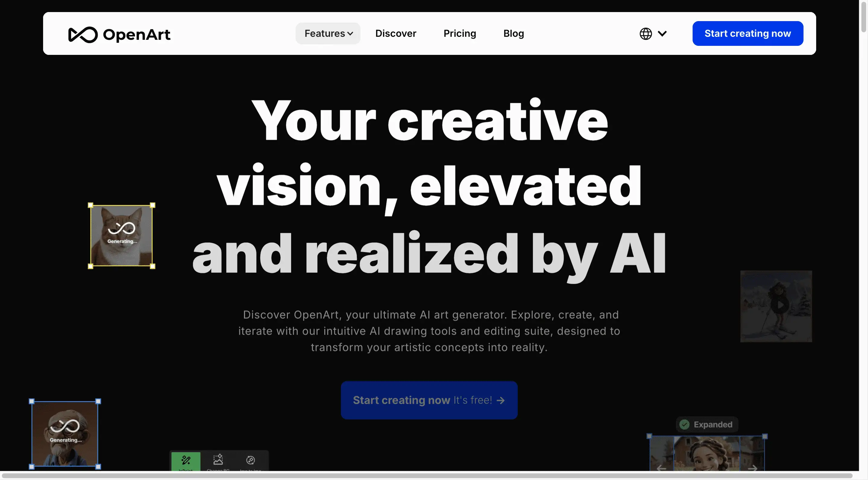Open the Discover page
The height and width of the screenshot is (480, 868).
coord(396,33)
